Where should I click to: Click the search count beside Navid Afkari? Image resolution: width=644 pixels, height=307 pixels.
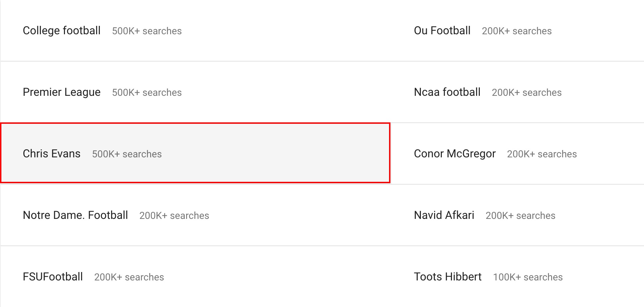[520, 216]
